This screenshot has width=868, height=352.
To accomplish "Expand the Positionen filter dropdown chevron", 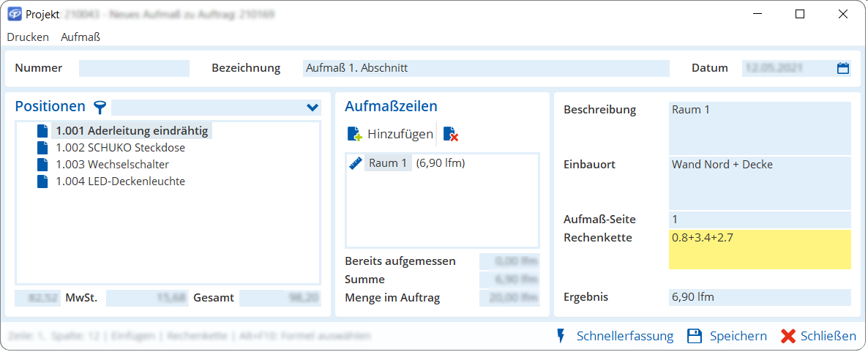I will coord(313,108).
